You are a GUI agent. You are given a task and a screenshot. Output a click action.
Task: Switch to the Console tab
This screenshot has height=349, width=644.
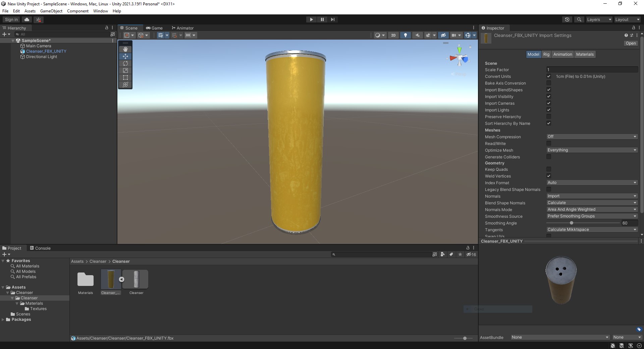click(40, 248)
